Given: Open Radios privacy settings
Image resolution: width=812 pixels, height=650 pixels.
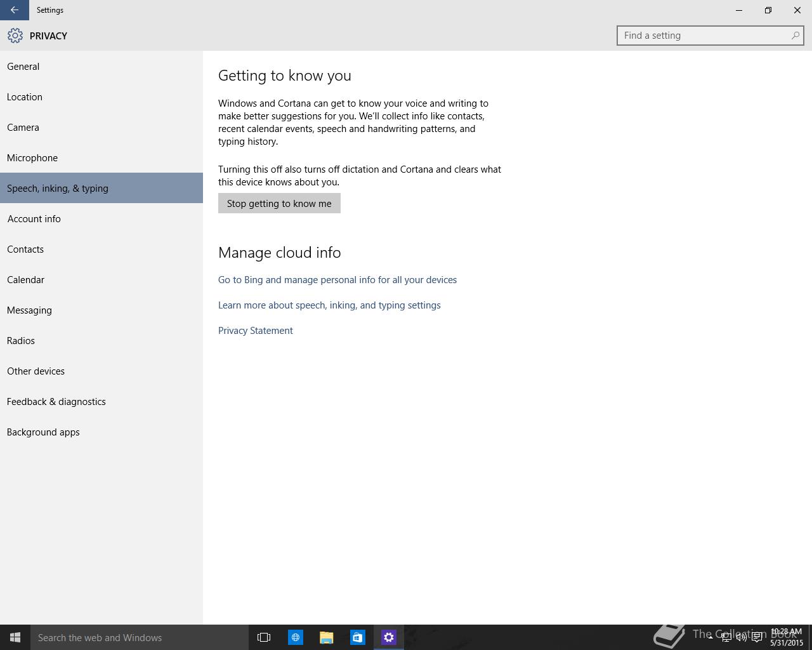Looking at the screenshot, I should point(101,340).
